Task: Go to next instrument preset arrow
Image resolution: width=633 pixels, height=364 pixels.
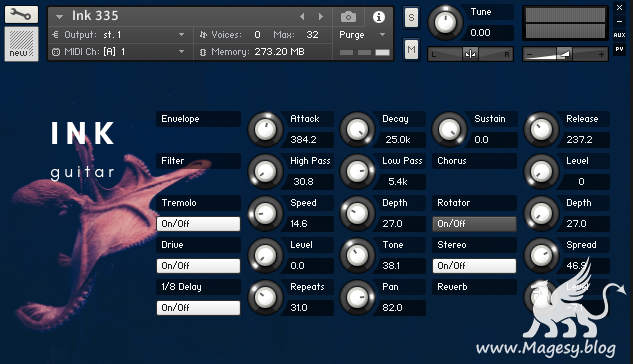Action: (321, 17)
